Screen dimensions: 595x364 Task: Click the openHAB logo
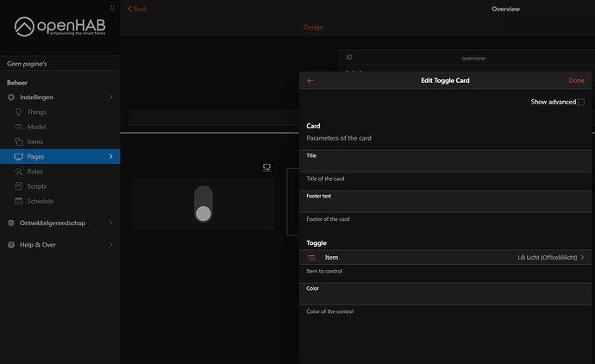coord(60,27)
